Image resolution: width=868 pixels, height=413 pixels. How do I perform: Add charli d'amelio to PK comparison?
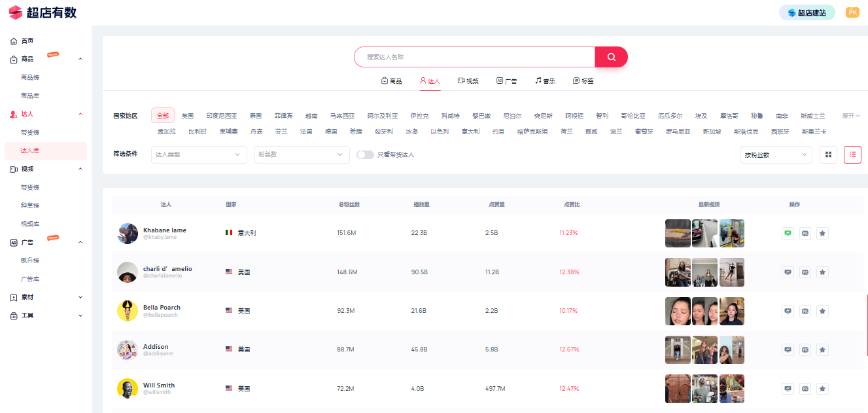click(x=805, y=272)
